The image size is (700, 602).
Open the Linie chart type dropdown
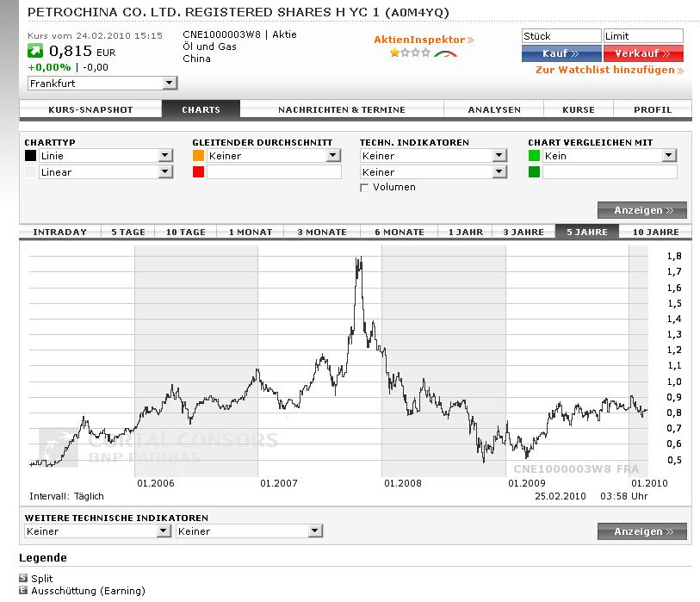tap(106, 155)
